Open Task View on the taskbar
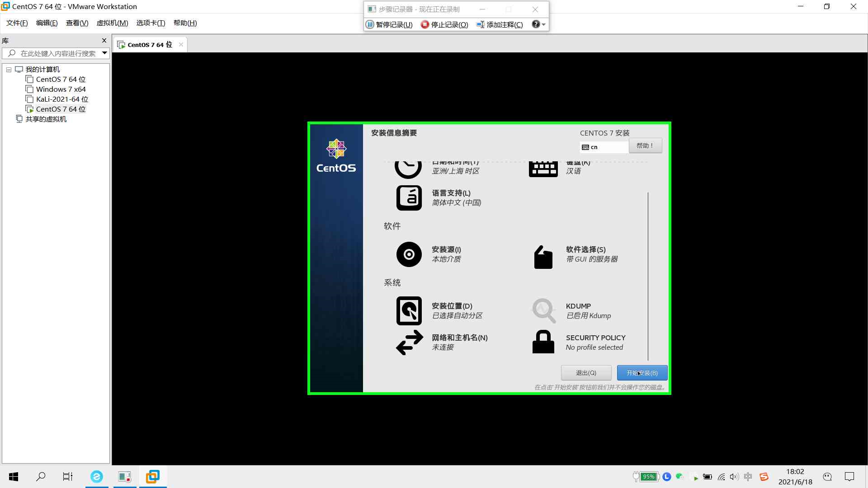Viewport: 868px width, 488px height. pos(68,477)
